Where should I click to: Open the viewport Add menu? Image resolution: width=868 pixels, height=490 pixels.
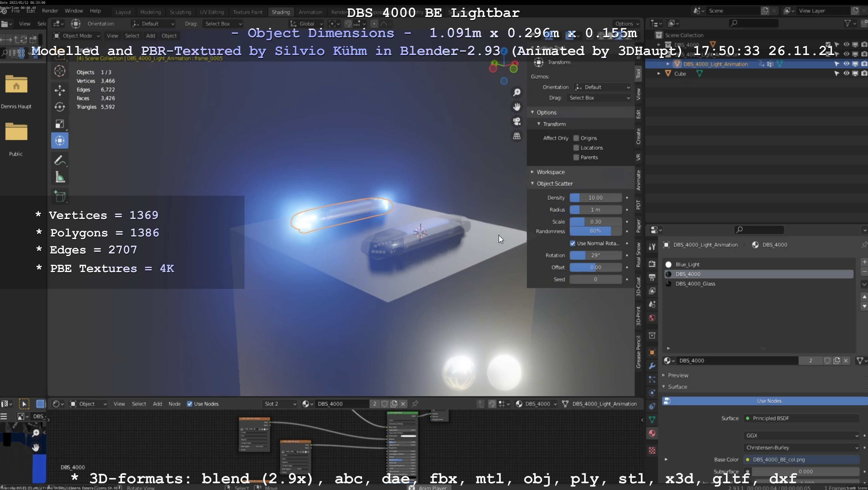(150, 36)
